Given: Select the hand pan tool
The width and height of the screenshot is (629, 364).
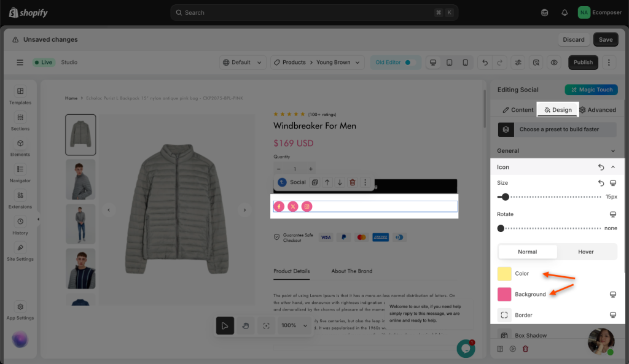Looking at the screenshot, I should 245,326.
